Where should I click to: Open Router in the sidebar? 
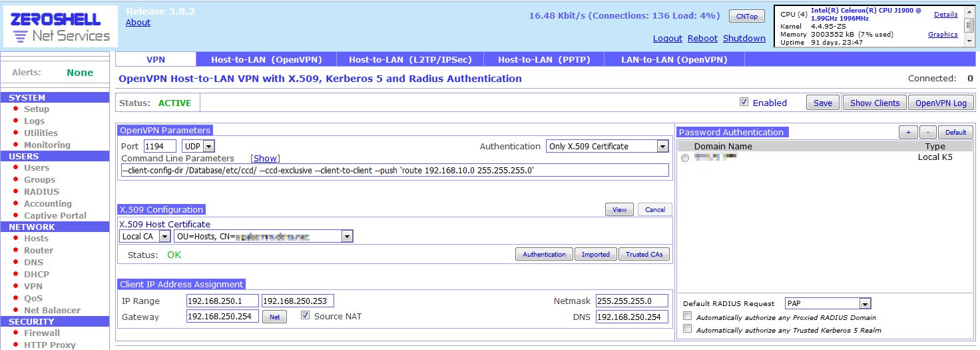coord(39,250)
